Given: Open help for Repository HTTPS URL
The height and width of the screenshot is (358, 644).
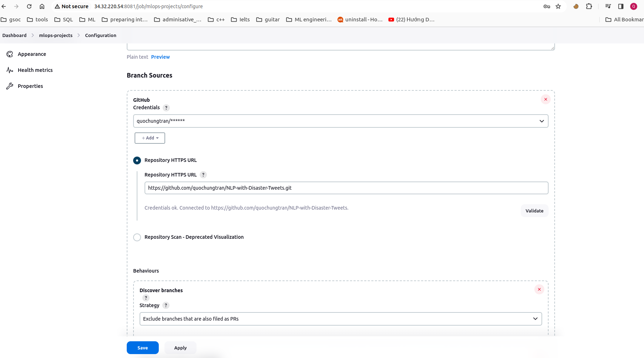Looking at the screenshot, I should click(x=203, y=175).
